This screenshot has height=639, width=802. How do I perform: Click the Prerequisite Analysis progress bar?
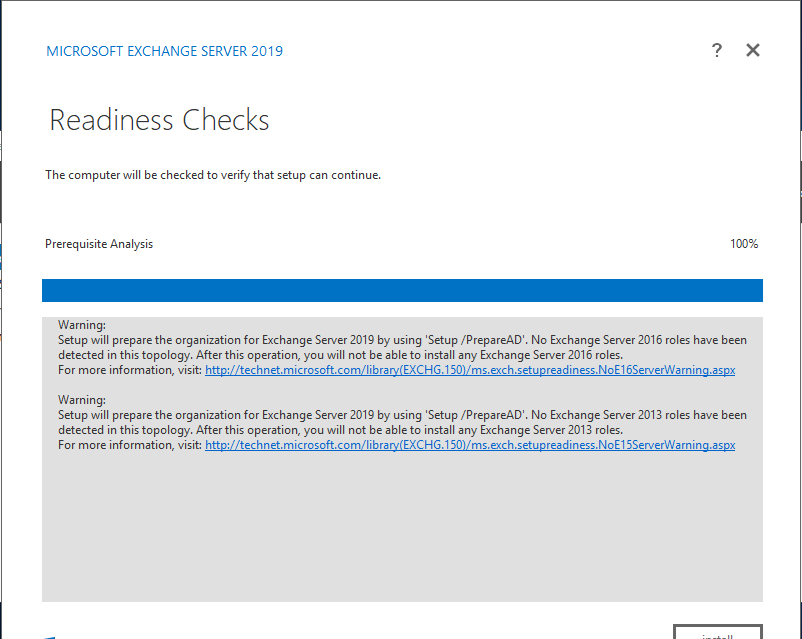point(402,290)
